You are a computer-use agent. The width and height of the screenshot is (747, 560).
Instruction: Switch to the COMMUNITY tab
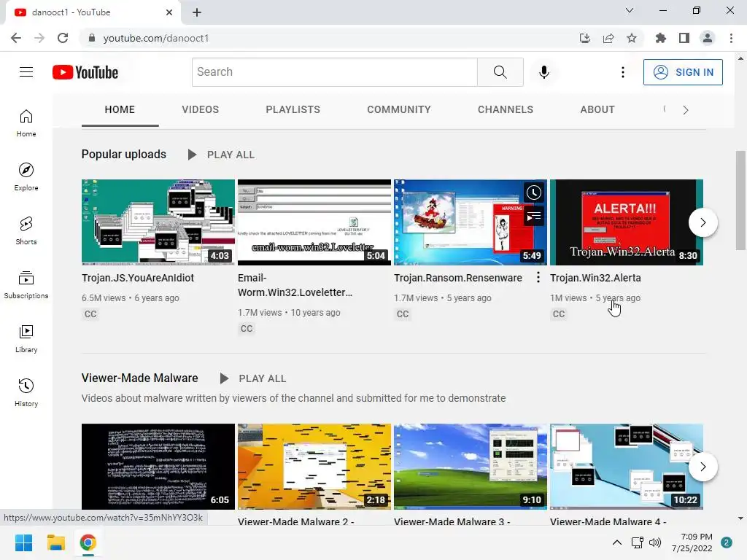(399, 109)
